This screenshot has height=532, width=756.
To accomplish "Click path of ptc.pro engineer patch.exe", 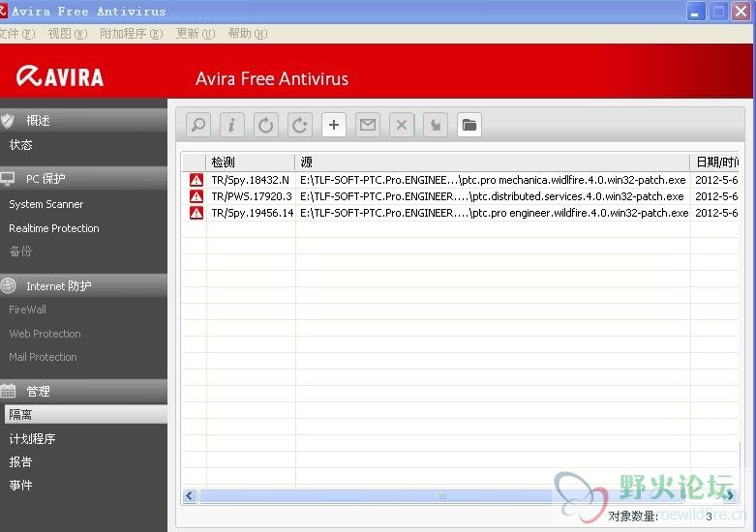I will [x=495, y=213].
